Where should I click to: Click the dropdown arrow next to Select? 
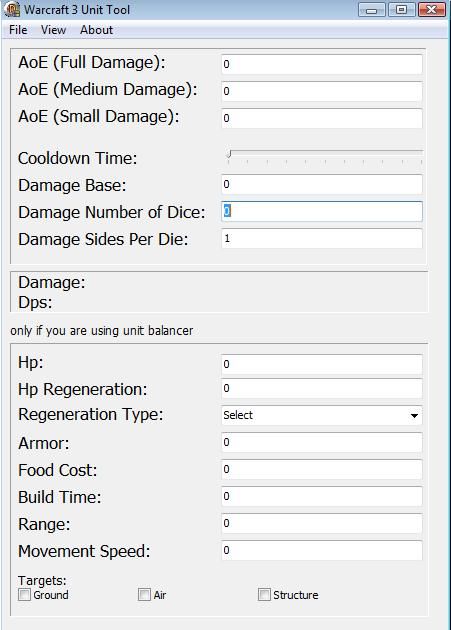click(x=414, y=416)
